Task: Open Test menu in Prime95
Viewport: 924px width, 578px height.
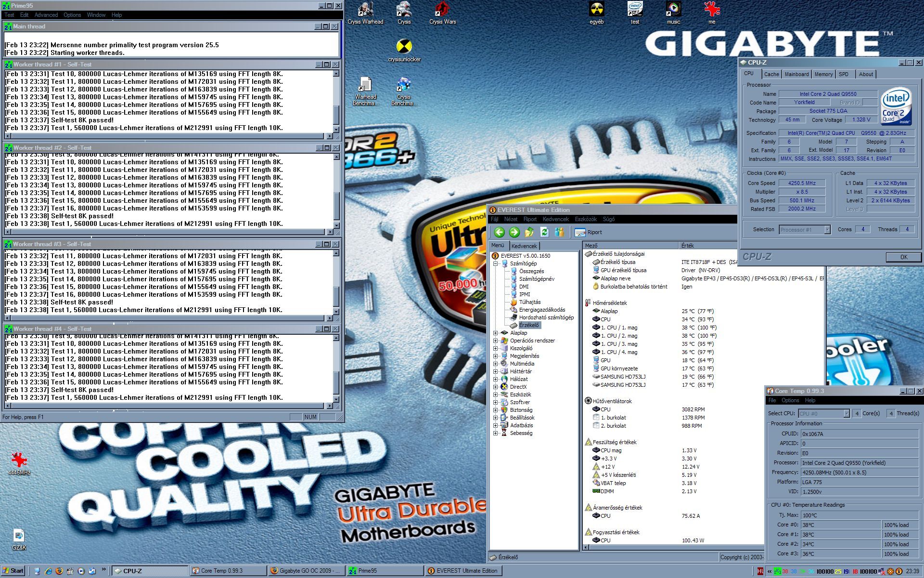Action: [10, 15]
